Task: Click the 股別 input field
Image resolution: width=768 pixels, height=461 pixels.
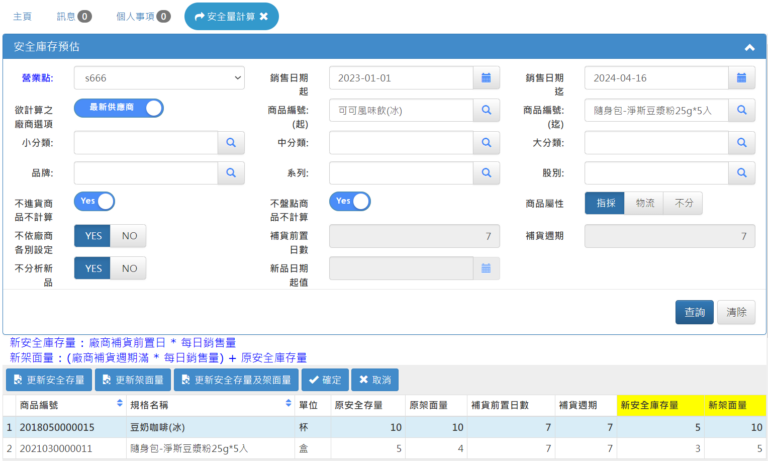Action: pyautogui.click(x=656, y=173)
